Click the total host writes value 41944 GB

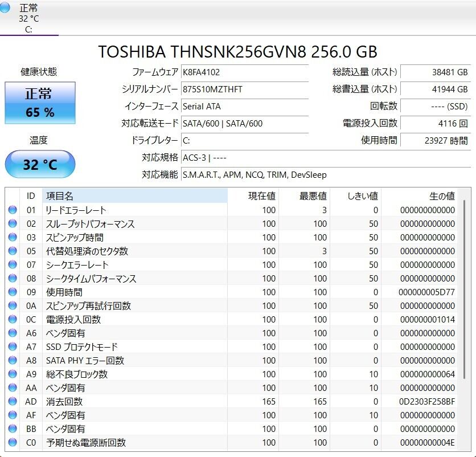[x=436, y=89]
